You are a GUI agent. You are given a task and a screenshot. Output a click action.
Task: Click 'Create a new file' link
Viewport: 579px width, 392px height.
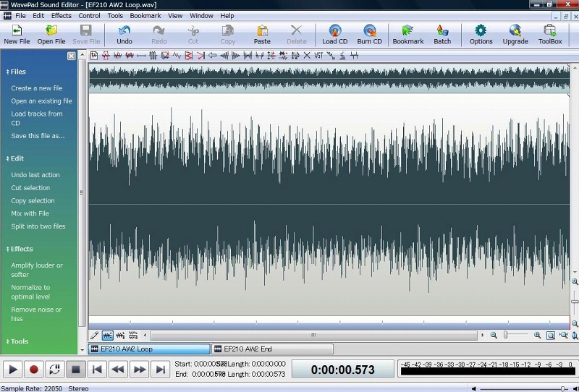(37, 88)
